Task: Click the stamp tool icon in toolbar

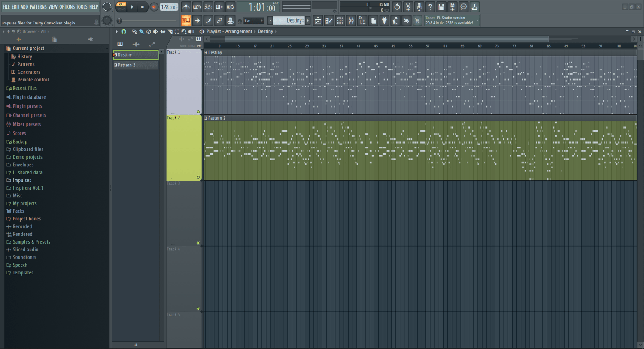Action: click(230, 21)
